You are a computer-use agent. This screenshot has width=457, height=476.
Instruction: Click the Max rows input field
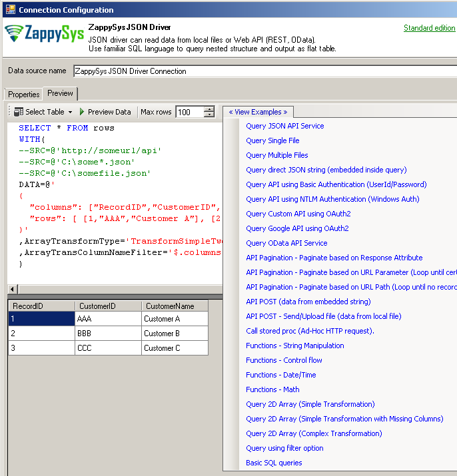(191, 112)
